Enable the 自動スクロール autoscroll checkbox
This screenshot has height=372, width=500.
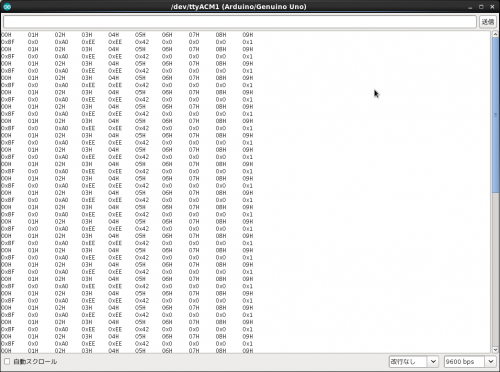click(x=7, y=361)
